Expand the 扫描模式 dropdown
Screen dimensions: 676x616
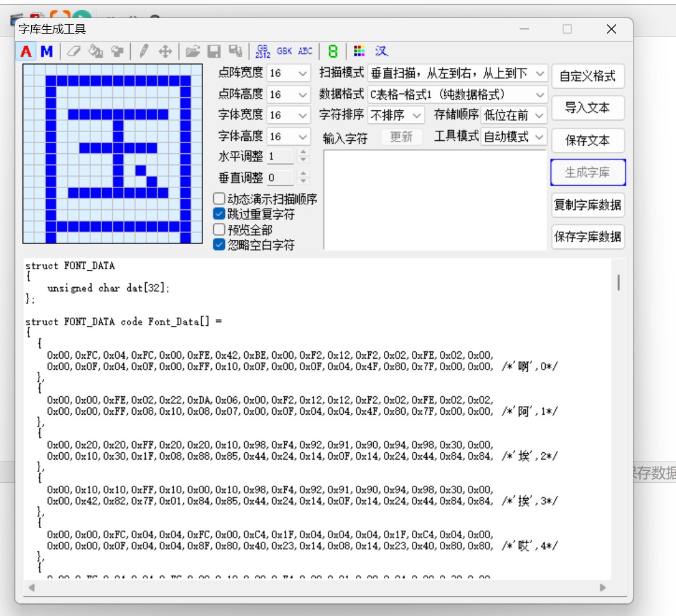tap(457, 73)
